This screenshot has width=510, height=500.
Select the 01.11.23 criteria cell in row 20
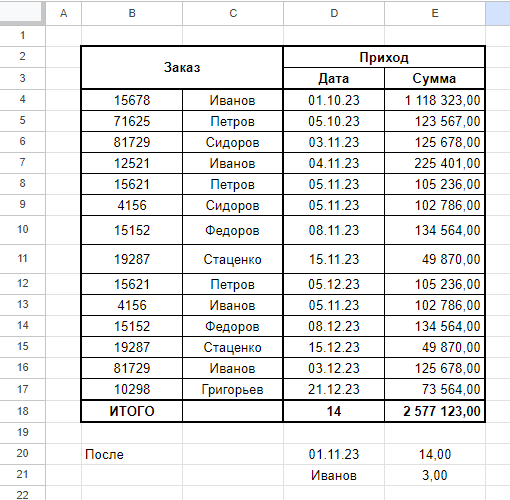(x=334, y=454)
